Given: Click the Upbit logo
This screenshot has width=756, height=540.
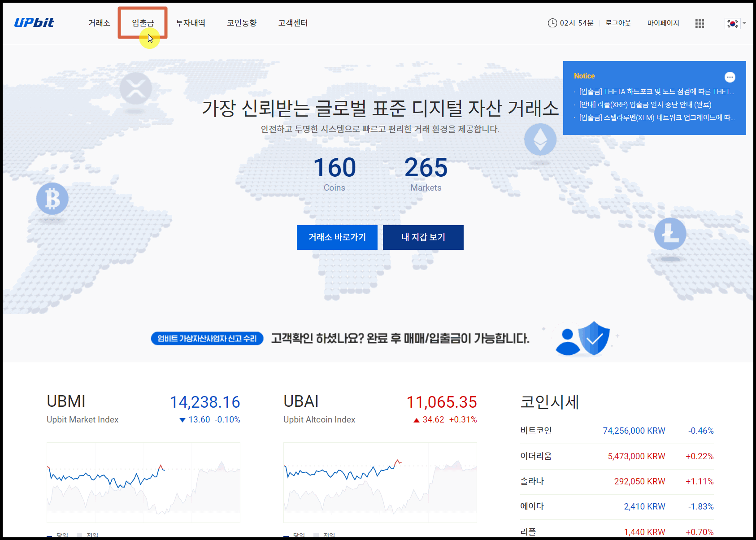Looking at the screenshot, I should click(35, 22).
